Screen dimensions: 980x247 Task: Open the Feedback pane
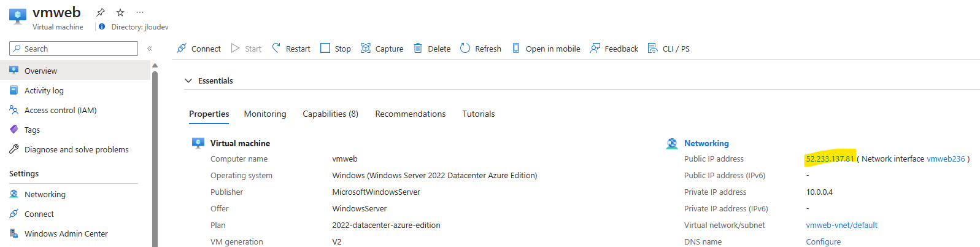[x=614, y=49]
